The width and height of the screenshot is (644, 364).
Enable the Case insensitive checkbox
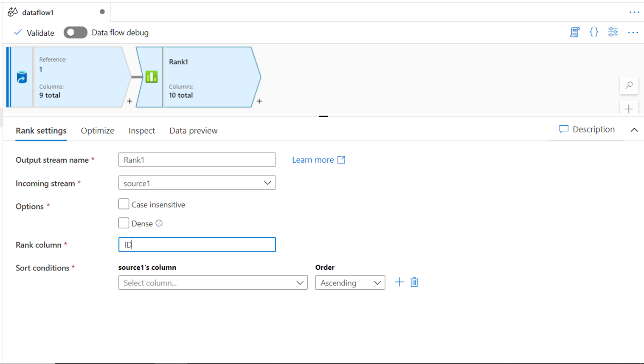[x=124, y=204]
